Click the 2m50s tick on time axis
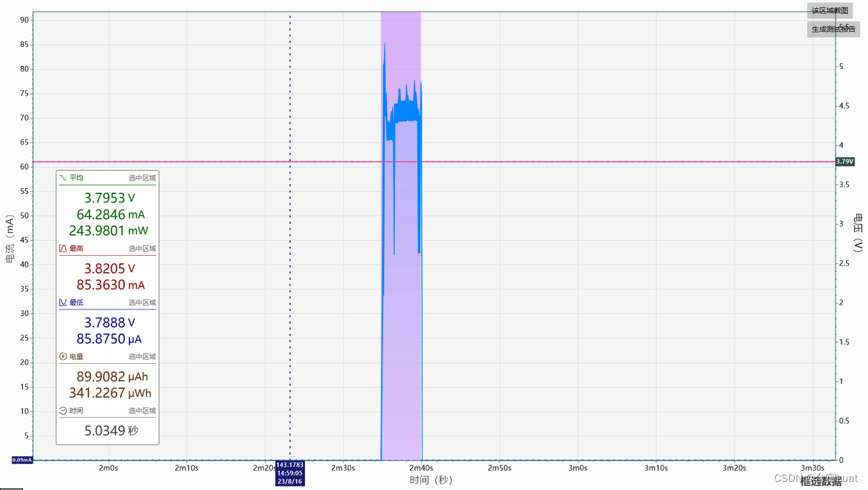This screenshot has width=868, height=490. [500, 468]
